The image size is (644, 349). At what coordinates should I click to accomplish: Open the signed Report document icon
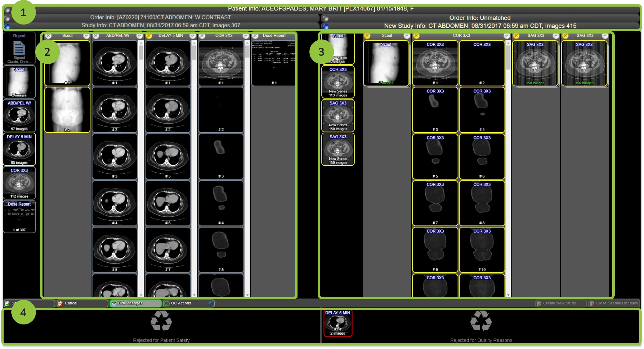pyautogui.click(x=19, y=48)
